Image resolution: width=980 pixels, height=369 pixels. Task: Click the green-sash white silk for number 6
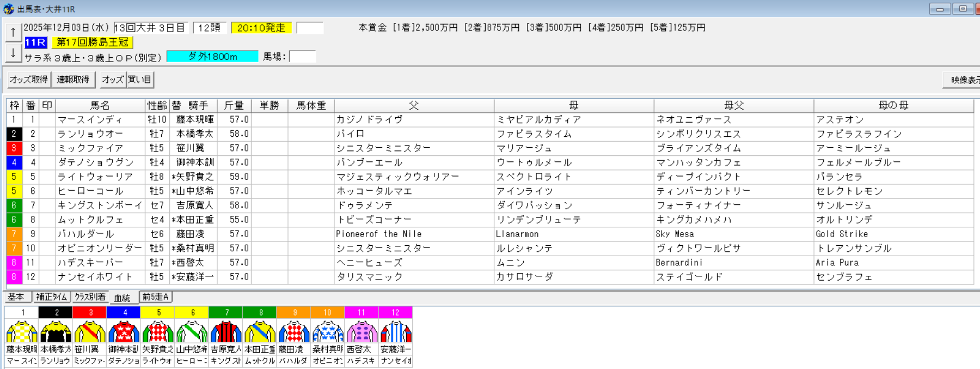[x=192, y=331]
